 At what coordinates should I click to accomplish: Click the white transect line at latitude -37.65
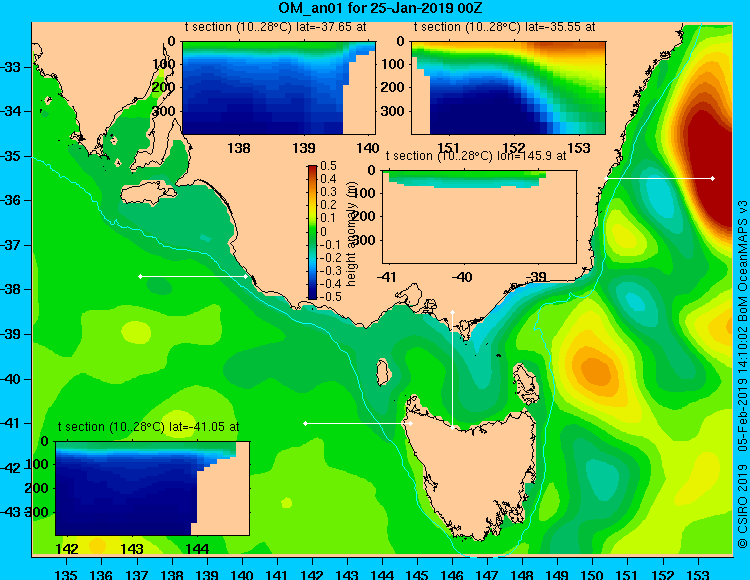pos(193,276)
